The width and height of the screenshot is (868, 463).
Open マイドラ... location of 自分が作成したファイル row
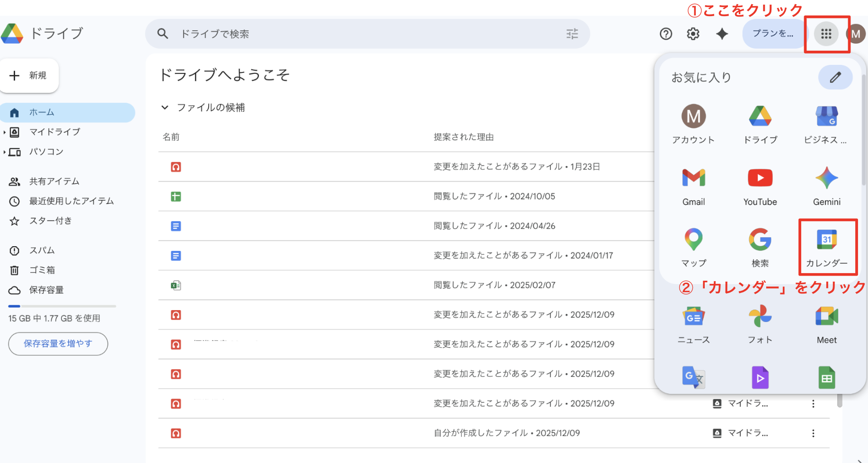[x=740, y=433]
